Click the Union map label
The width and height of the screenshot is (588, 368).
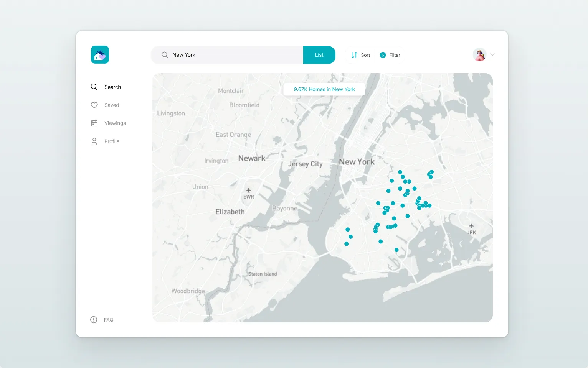point(200,187)
